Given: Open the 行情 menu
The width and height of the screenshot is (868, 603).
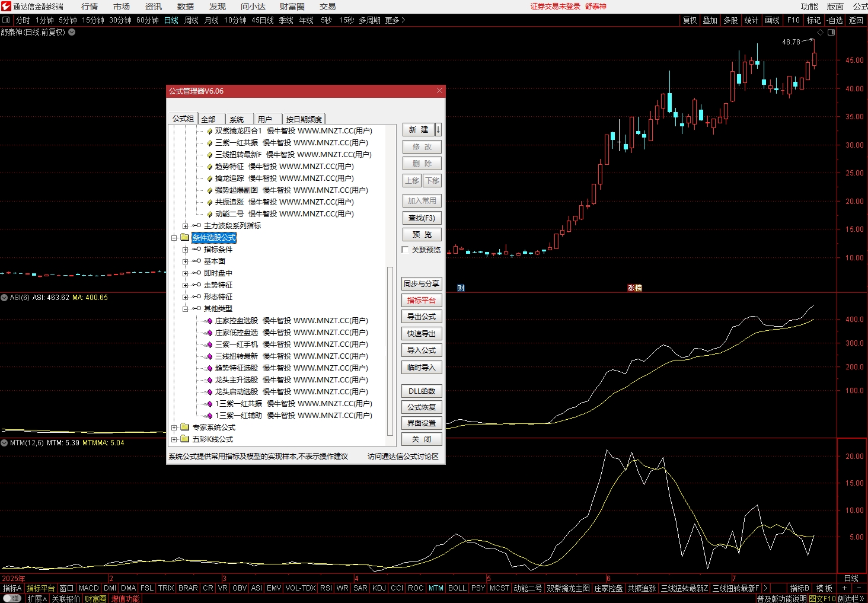Looking at the screenshot, I should (x=90, y=7).
